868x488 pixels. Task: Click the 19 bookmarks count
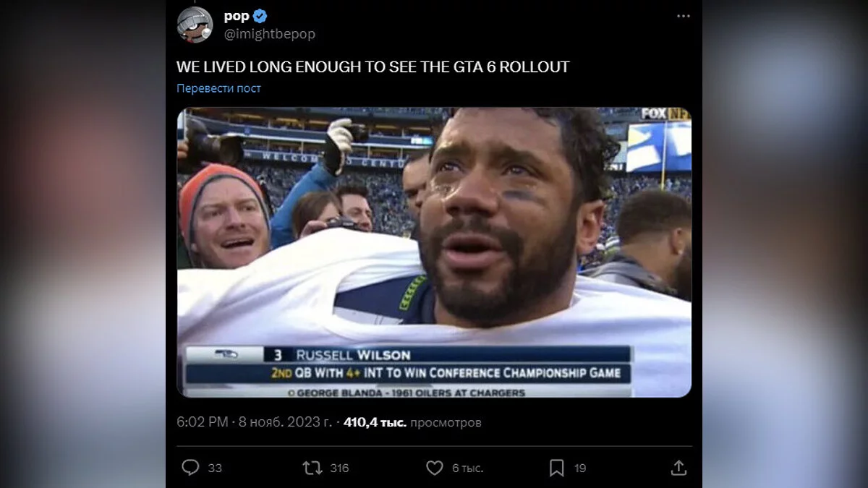580,468
